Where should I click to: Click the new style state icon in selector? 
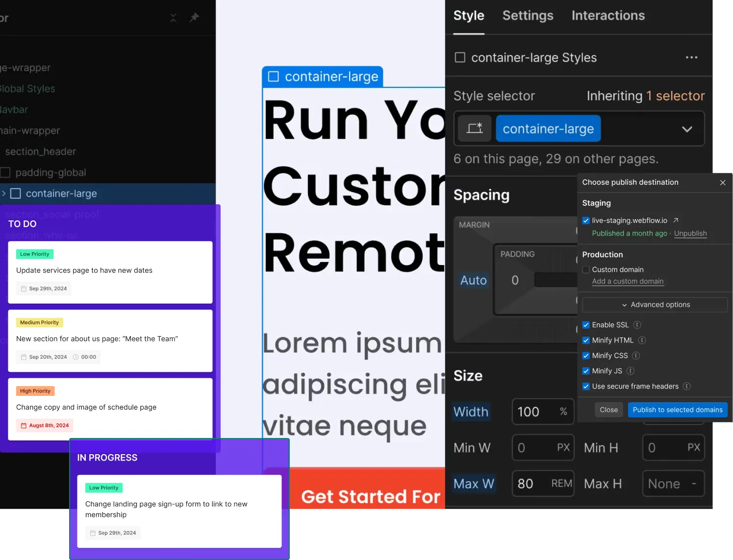pos(475,128)
